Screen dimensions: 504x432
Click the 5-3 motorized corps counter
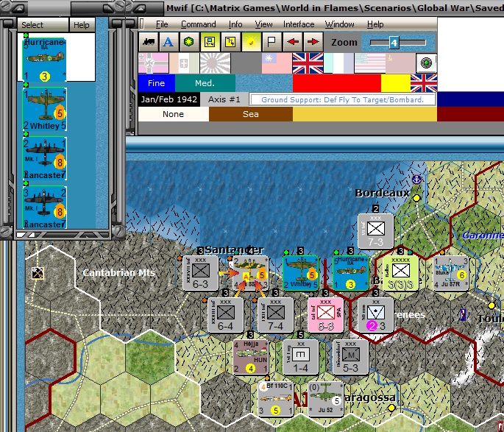point(351,357)
